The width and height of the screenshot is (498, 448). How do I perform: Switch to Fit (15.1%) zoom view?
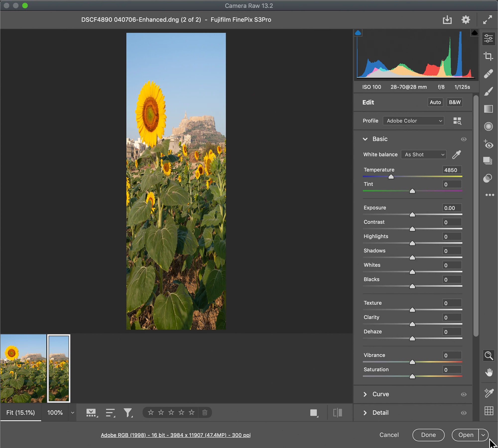point(21,413)
